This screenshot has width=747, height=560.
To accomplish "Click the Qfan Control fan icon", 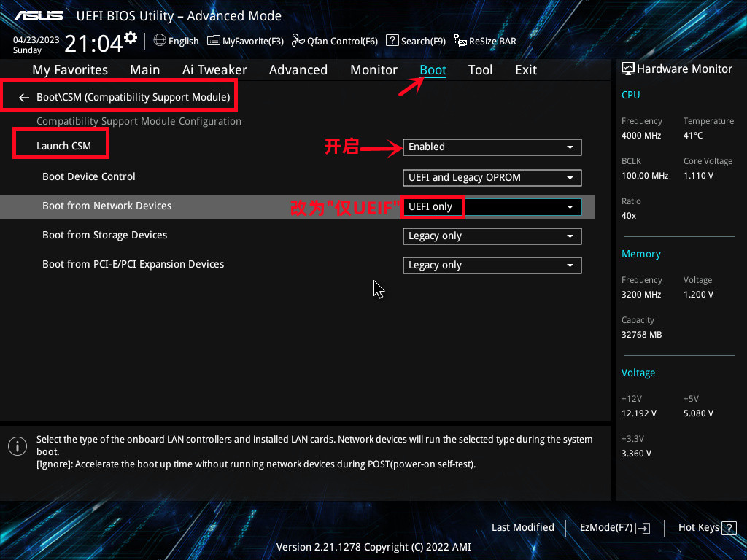I will pyautogui.click(x=298, y=41).
